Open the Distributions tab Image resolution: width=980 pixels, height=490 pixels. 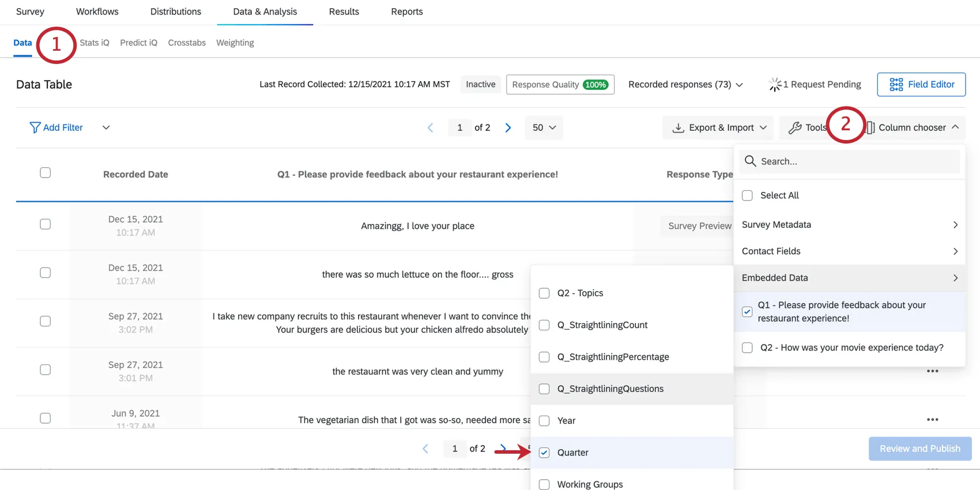(x=176, y=12)
